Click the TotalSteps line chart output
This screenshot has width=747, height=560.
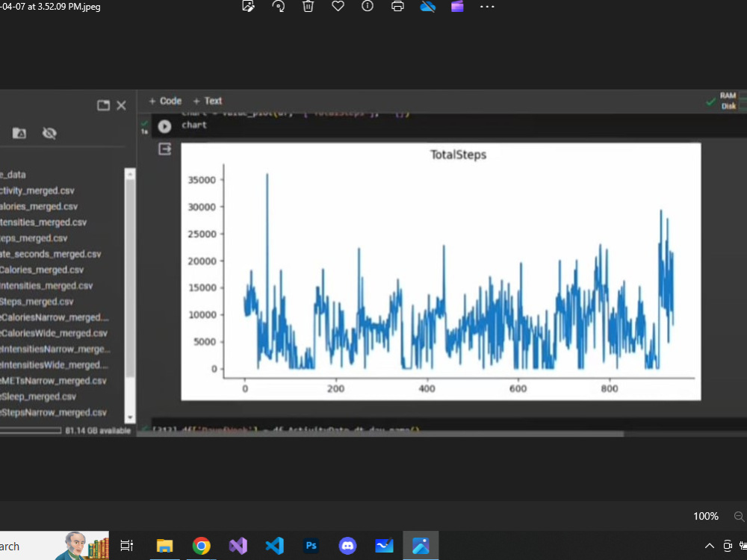[441, 272]
